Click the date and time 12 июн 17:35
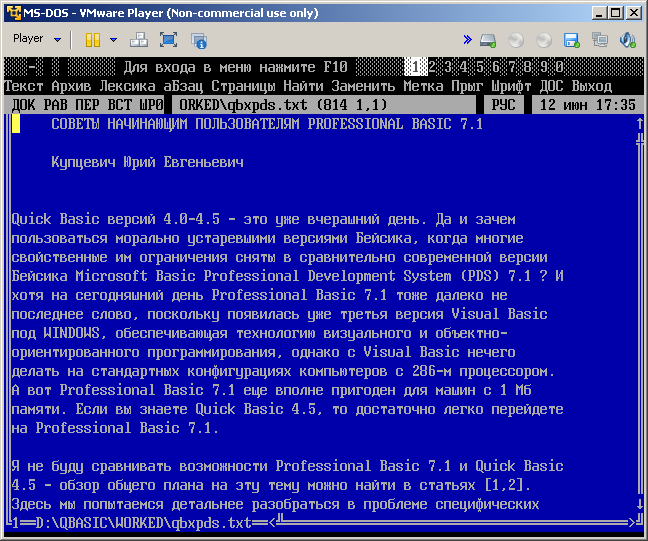This screenshot has width=648, height=541. pyautogui.click(x=587, y=105)
